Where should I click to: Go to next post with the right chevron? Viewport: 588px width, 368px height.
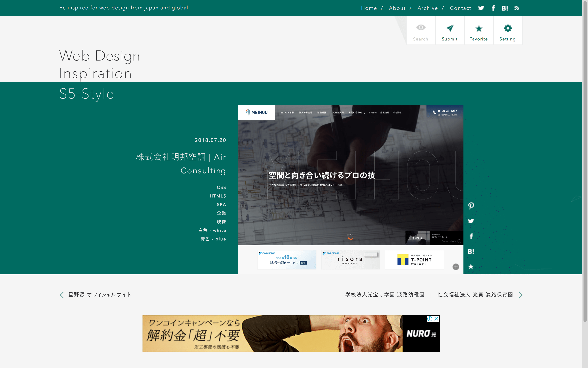click(520, 295)
